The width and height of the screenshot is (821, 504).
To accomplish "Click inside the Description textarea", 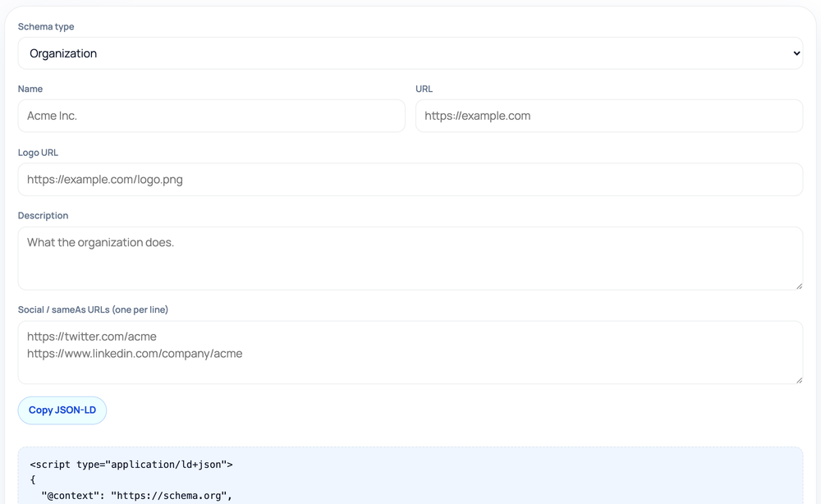I will (x=410, y=258).
